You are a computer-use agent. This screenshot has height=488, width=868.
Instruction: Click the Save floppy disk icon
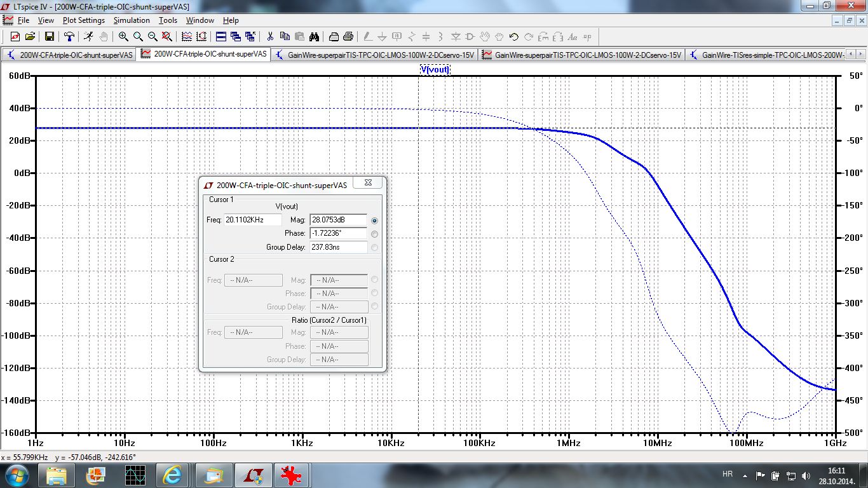pos(50,36)
